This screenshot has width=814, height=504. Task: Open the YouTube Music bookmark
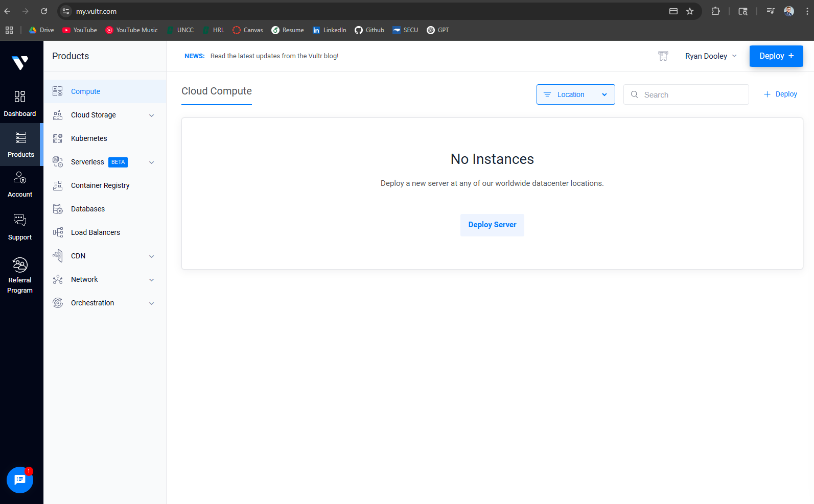132,30
